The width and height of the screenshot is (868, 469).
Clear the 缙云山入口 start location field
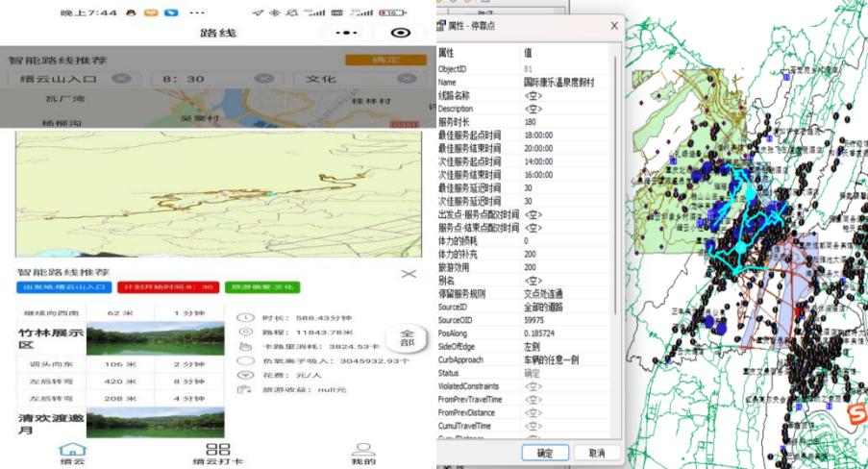(x=120, y=79)
